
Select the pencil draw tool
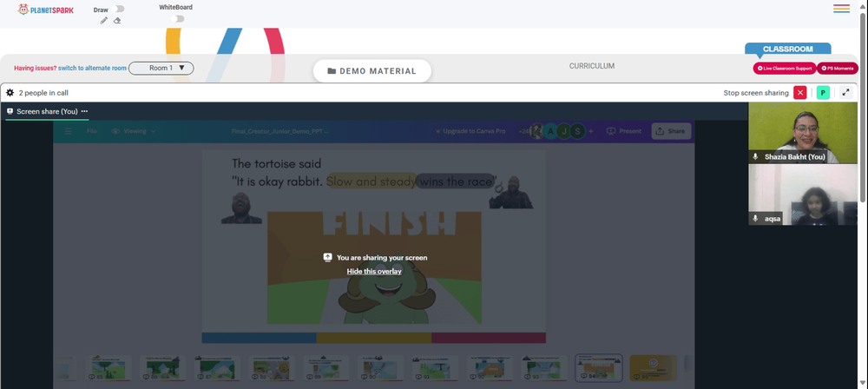103,21
